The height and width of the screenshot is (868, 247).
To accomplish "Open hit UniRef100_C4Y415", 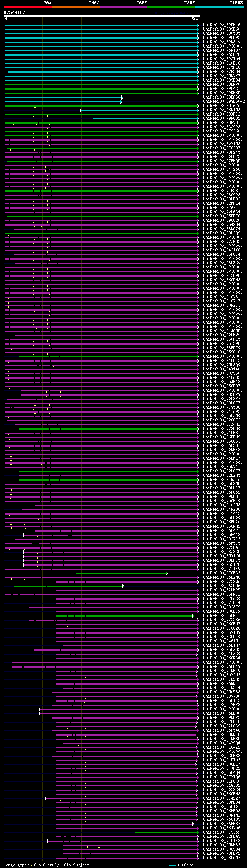I will click(x=222, y=513).
